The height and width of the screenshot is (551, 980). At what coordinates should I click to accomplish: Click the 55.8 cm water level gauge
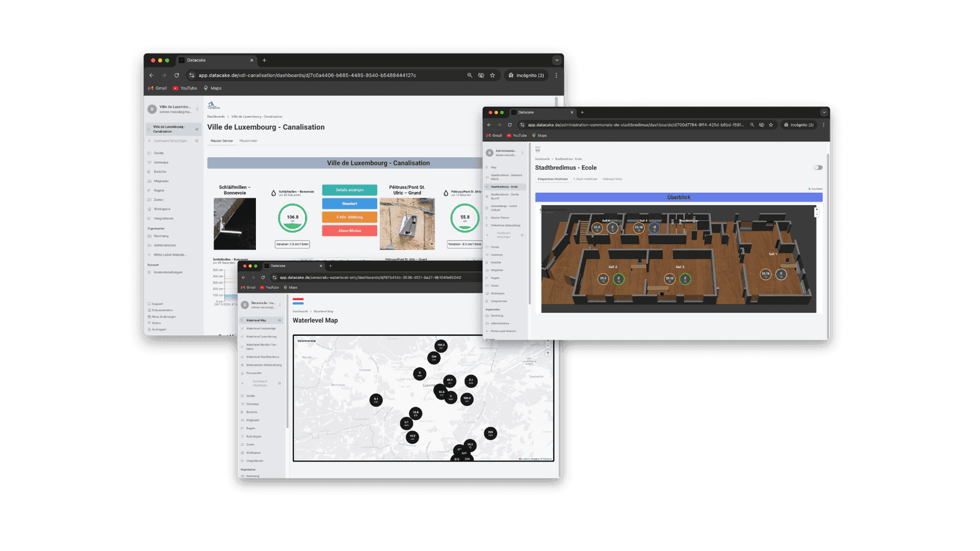(465, 218)
